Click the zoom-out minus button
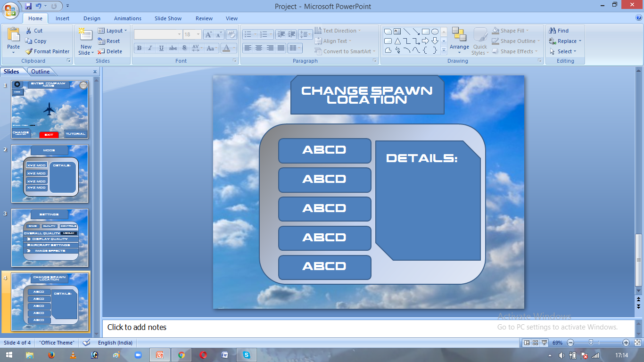Viewport: 644px width, 362px height. 570,343
